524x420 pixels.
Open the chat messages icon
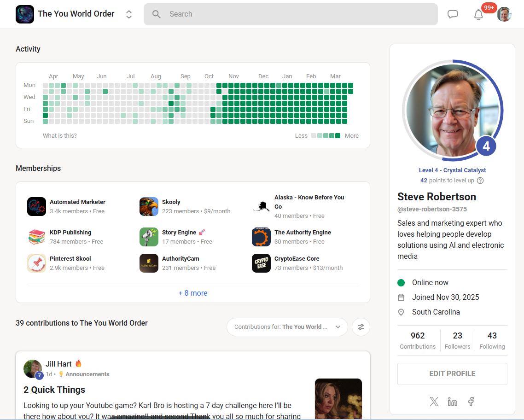[453, 14]
